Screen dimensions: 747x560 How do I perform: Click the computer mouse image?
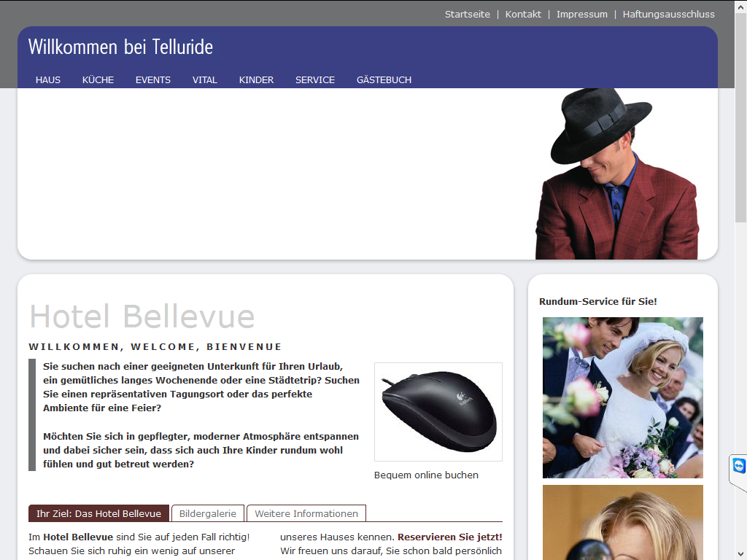pyautogui.click(x=438, y=412)
